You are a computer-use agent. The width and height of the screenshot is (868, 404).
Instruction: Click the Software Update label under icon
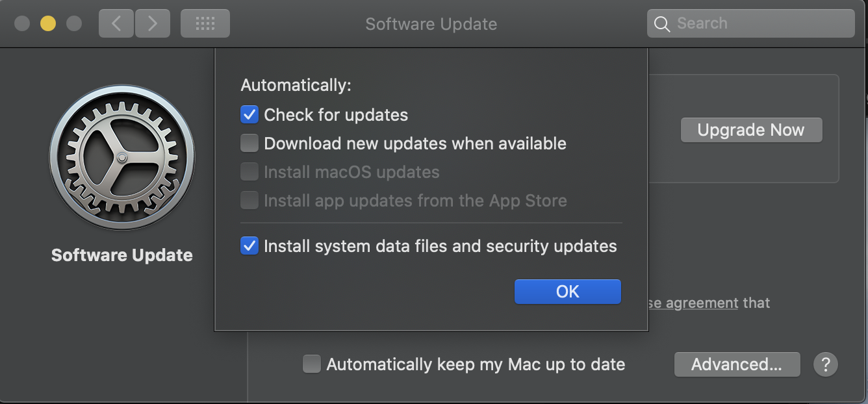point(122,255)
